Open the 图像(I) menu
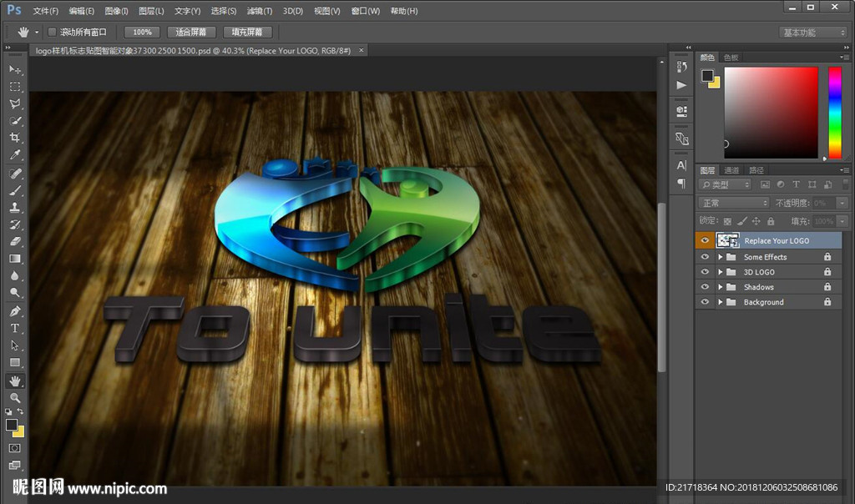This screenshot has width=855, height=504. tap(116, 11)
